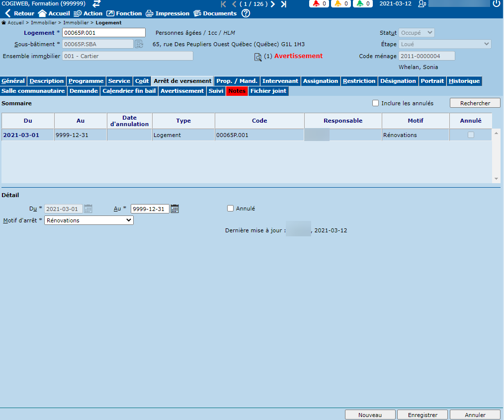Open the red Notes tab
Viewport: 504px width, 420px height.
[237, 91]
